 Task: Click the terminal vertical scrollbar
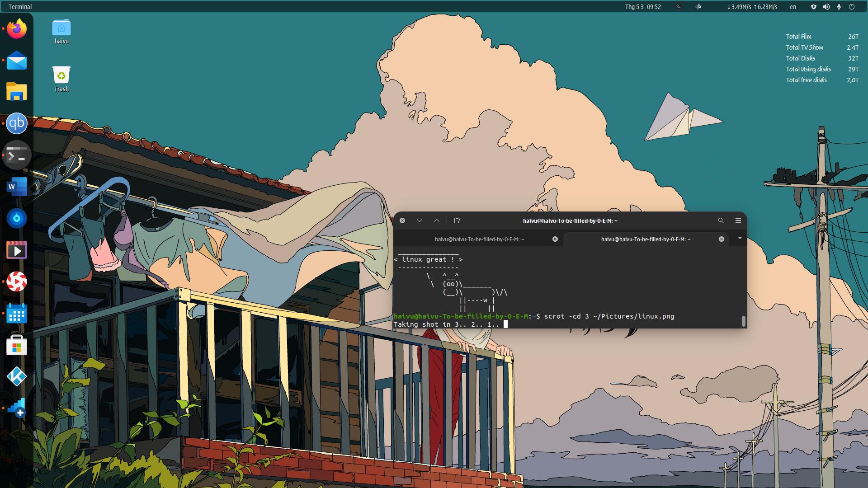click(743, 321)
